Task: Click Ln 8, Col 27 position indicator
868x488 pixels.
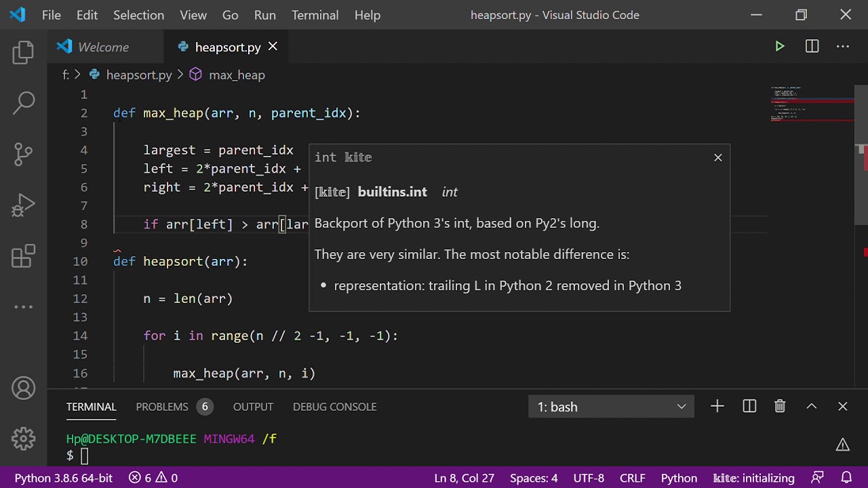Action: [x=465, y=478]
